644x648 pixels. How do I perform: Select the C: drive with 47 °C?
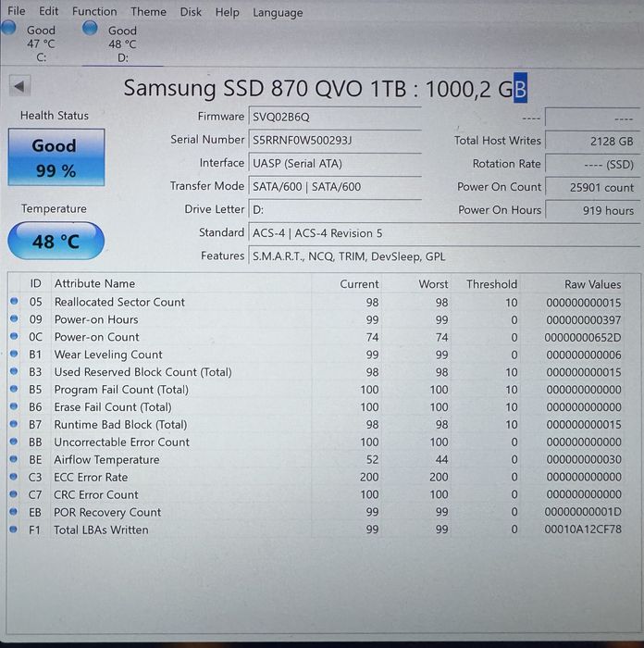coord(41,44)
